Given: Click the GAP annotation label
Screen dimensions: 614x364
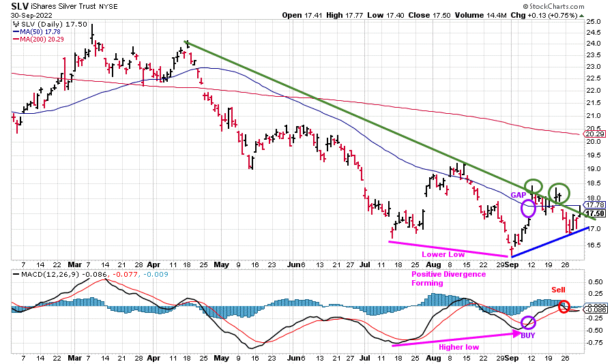Looking at the screenshot, I should pos(518,195).
